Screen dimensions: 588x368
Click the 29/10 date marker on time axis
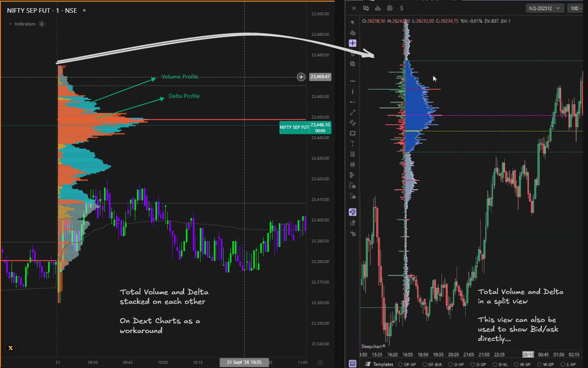point(528,354)
